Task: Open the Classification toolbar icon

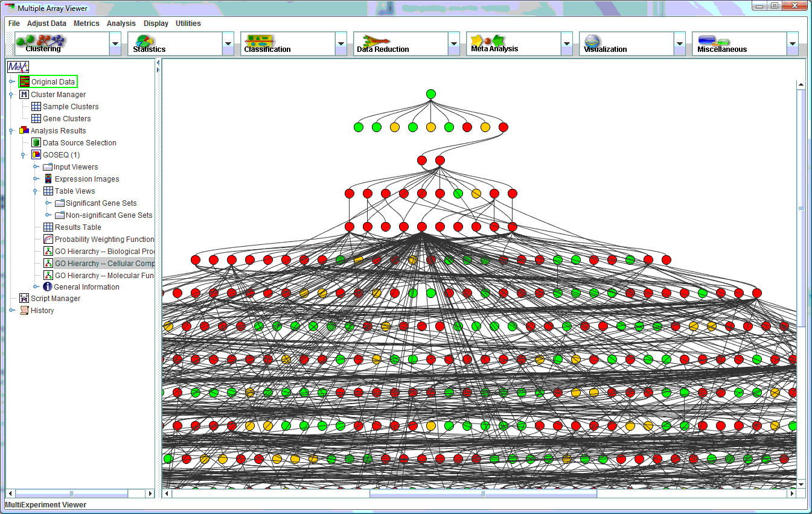Action: pyautogui.click(x=260, y=41)
